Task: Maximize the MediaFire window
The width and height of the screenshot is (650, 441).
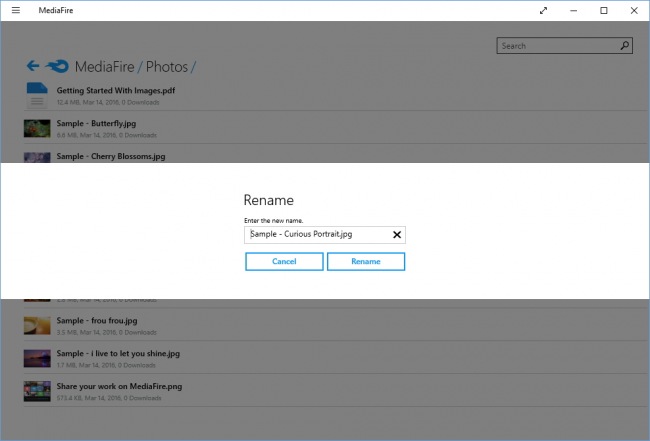Action: click(604, 10)
